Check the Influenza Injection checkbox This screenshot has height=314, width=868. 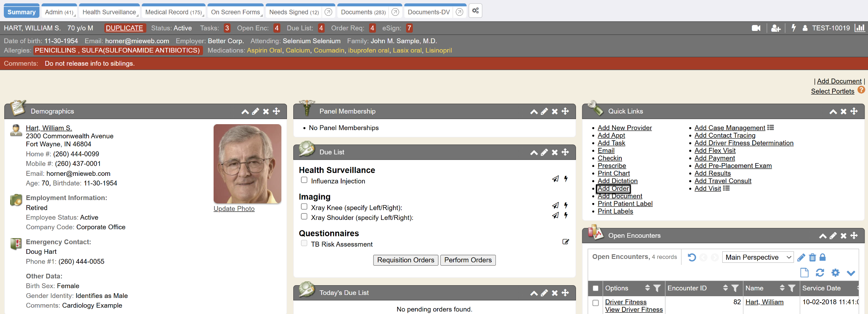pos(304,180)
